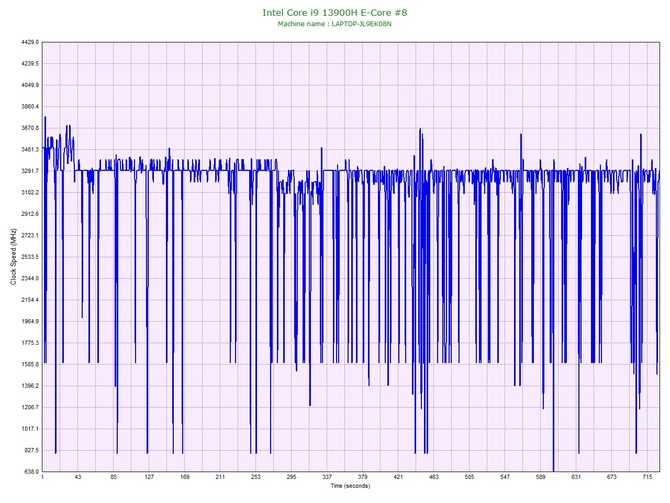Image resolution: width=670 pixels, height=503 pixels.
Task: Click the 547 time axis tick label
Action: click(505, 477)
